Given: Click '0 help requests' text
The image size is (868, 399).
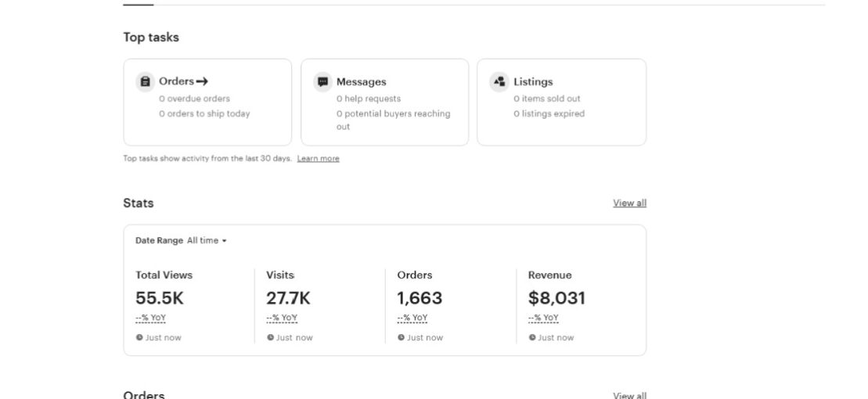Looking at the screenshot, I should coord(369,99).
